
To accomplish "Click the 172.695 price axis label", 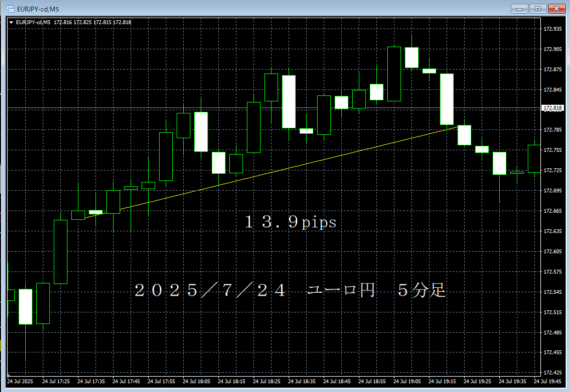I will (x=552, y=191).
